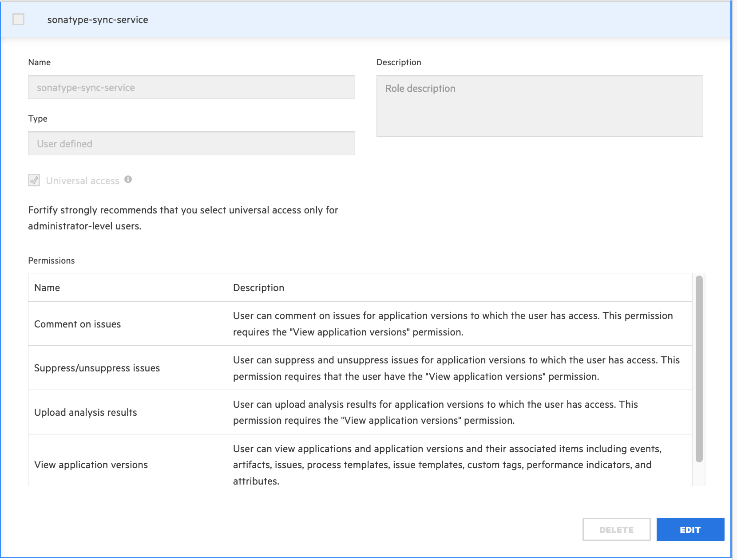This screenshot has width=737, height=560.
Task: Click the Permissions section label
Action: (x=52, y=260)
